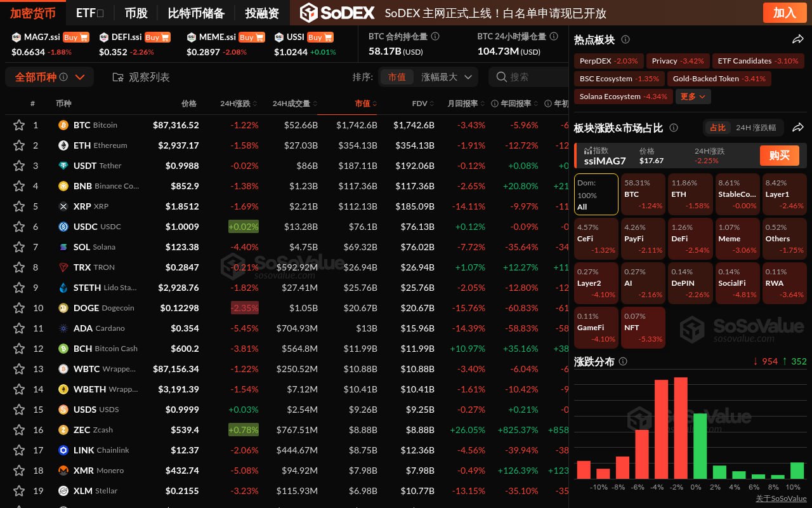
Task: Click the share icon beside 热点板块
Action: (798, 39)
